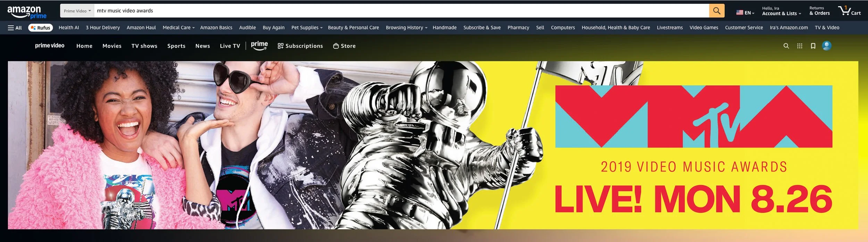Screen dimensions: 868x242
Task: Open the shopping cart icon
Action: (x=849, y=11)
